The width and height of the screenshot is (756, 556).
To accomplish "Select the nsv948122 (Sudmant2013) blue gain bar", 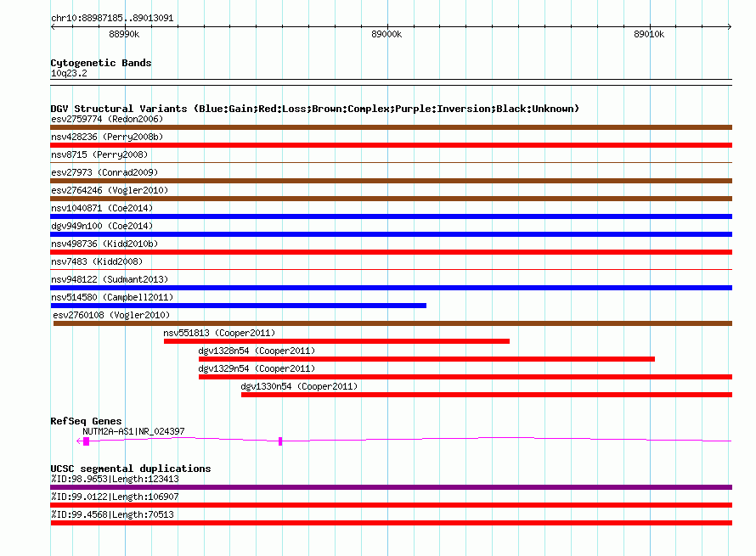I will 391,288.
